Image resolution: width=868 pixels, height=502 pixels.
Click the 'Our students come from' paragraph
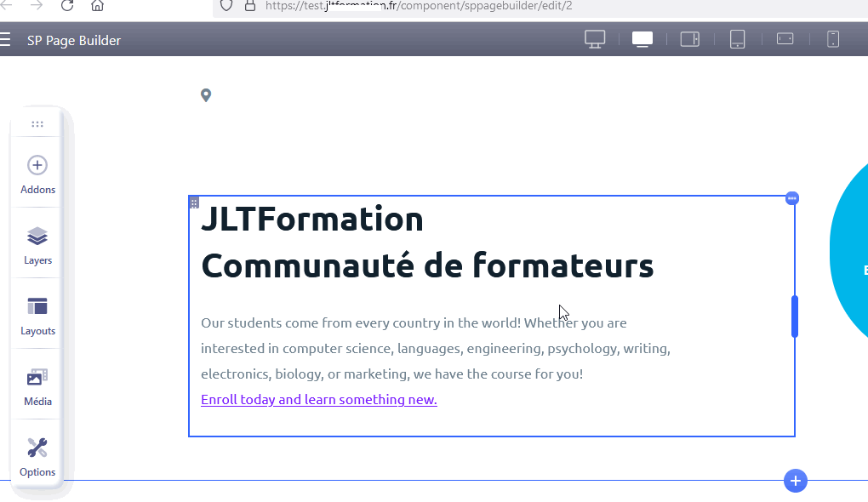pyautogui.click(x=436, y=348)
